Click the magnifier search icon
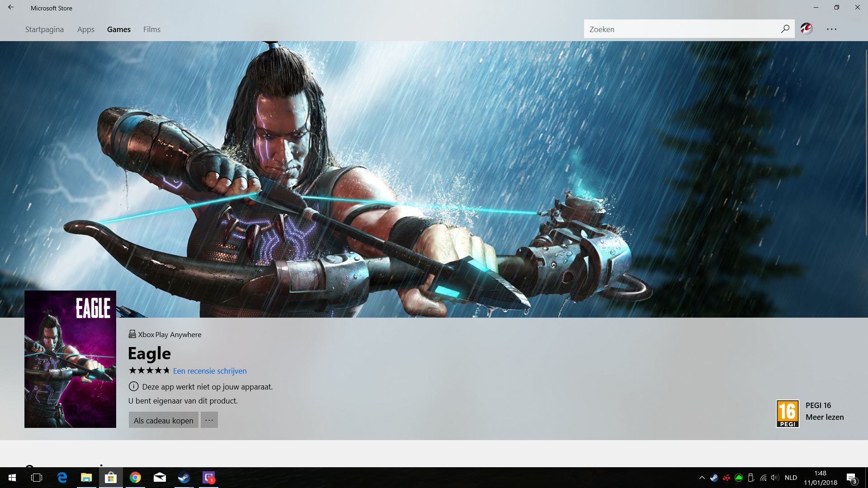This screenshot has width=868, height=488. tap(785, 29)
